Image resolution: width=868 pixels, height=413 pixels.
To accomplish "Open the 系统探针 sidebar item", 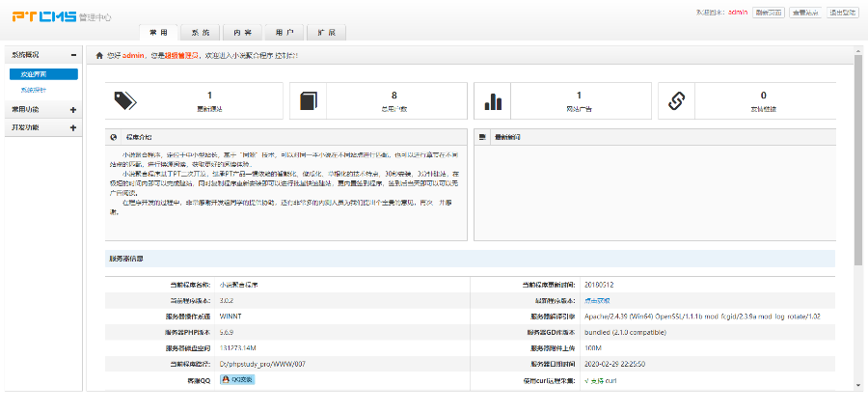I will point(34,90).
